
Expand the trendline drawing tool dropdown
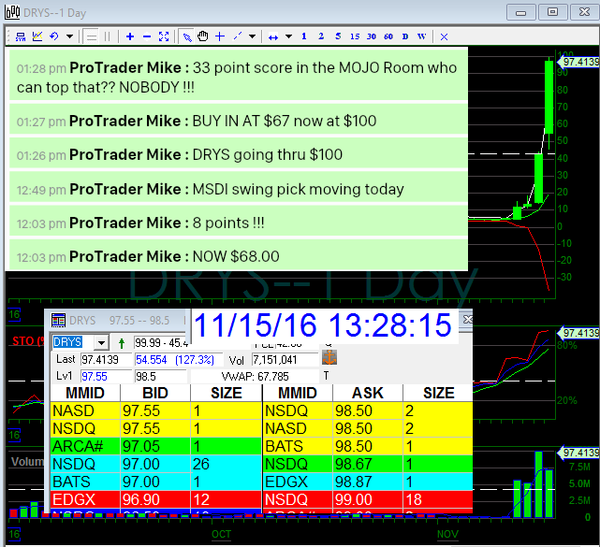tap(251, 36)
